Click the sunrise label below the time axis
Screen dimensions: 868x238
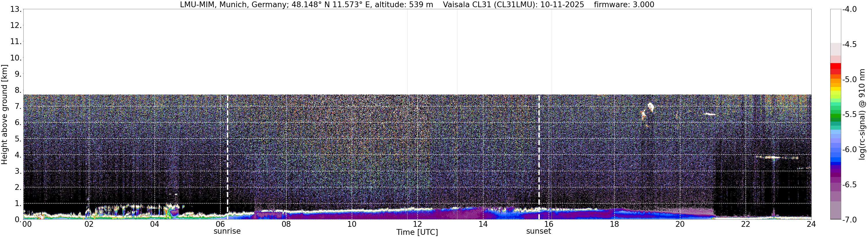pos(227,231)
